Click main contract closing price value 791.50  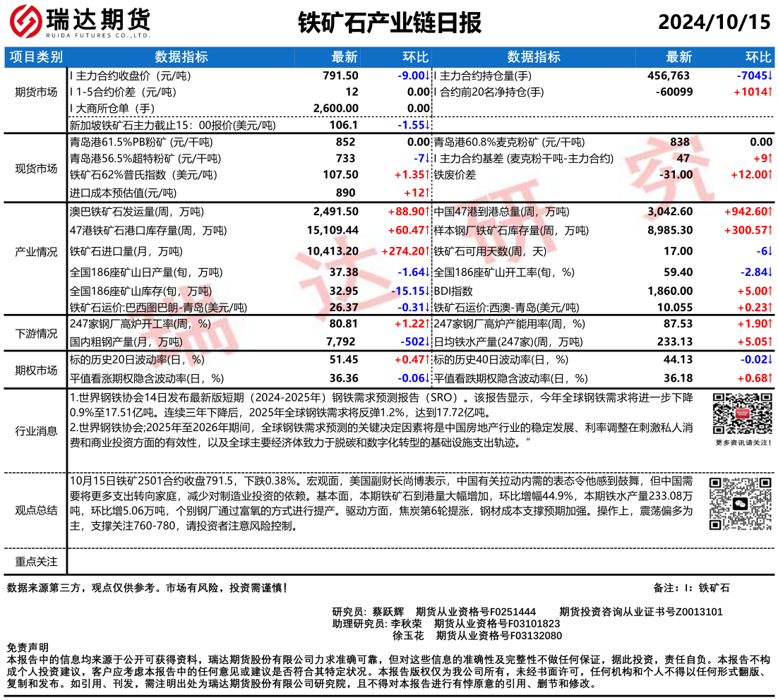click(x=340, y=76)
